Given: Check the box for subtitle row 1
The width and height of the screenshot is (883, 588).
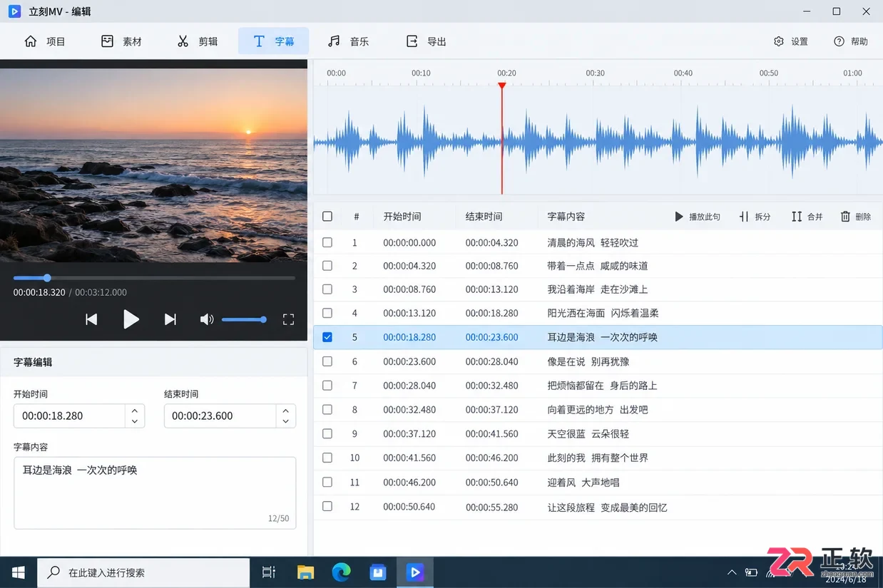Looking at the screenshot, I should click(327, 242).
